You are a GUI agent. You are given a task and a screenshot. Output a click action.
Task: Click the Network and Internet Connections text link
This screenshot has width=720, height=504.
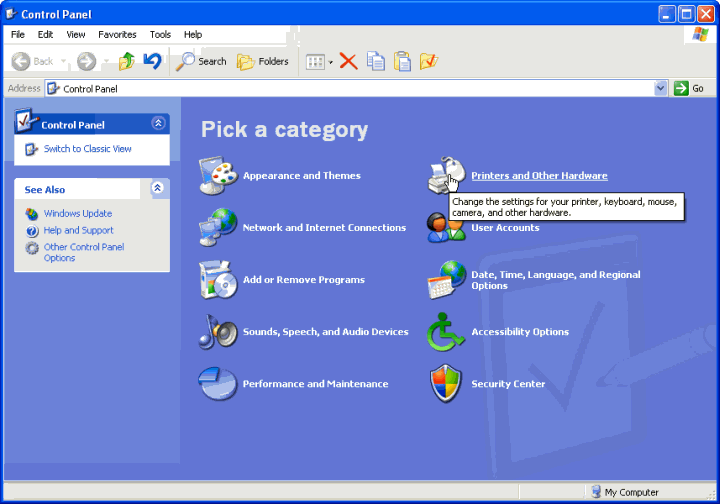(x=324, y=228)
